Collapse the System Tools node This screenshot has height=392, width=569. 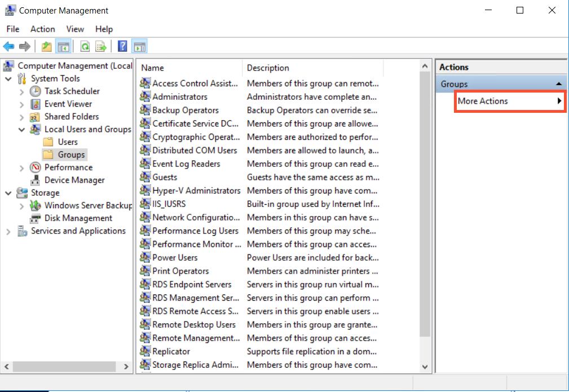8,79
